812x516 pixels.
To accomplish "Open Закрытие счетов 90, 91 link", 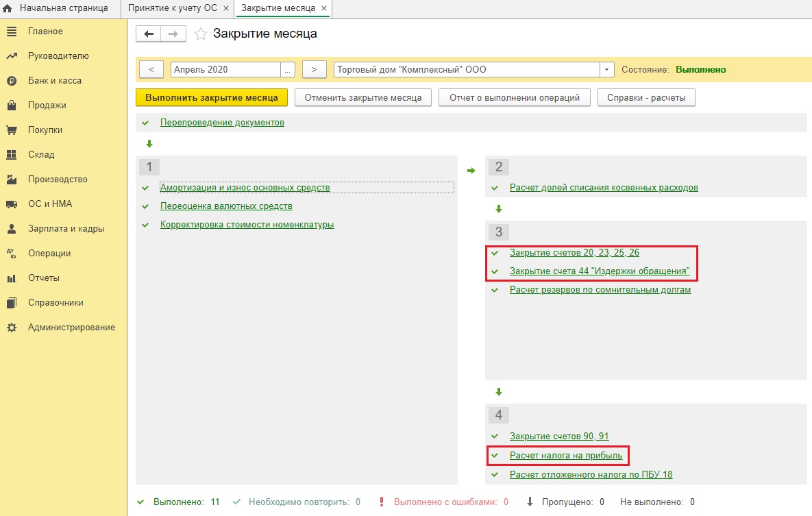I will pos(559,437).
